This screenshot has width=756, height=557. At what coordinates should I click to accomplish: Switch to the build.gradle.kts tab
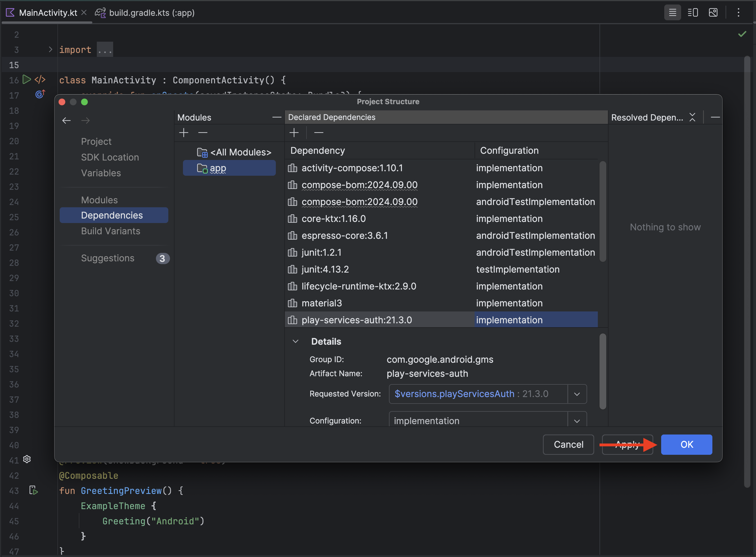[152, 12]
